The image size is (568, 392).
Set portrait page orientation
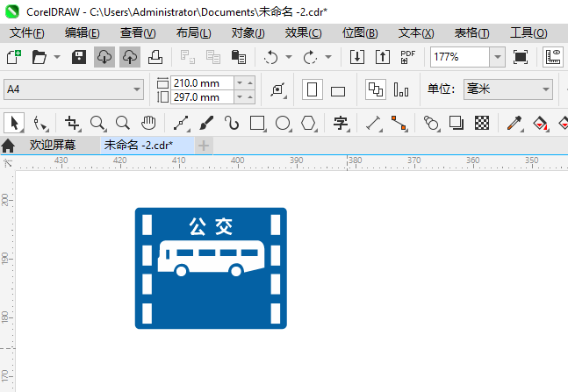click(x=313, y=89)
